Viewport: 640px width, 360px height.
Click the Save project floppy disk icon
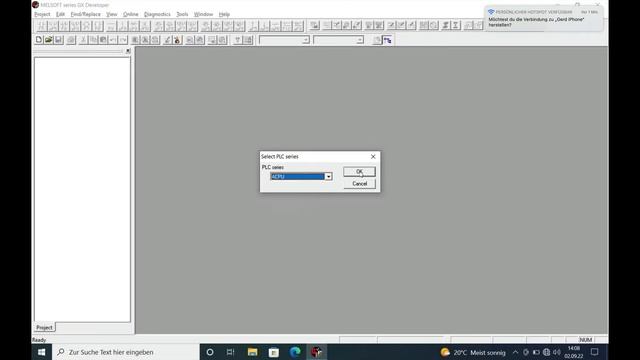pos(58,40)
